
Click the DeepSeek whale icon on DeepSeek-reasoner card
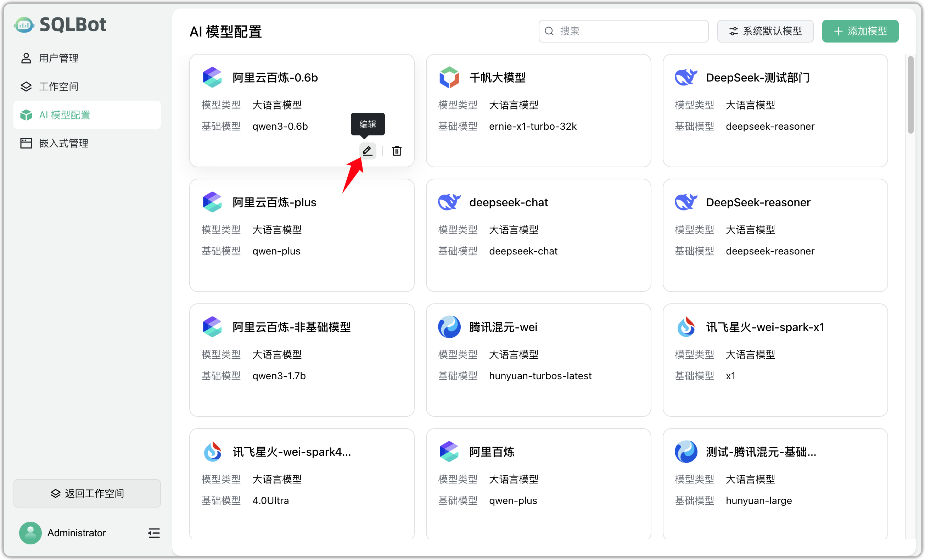tap(685, 202)
